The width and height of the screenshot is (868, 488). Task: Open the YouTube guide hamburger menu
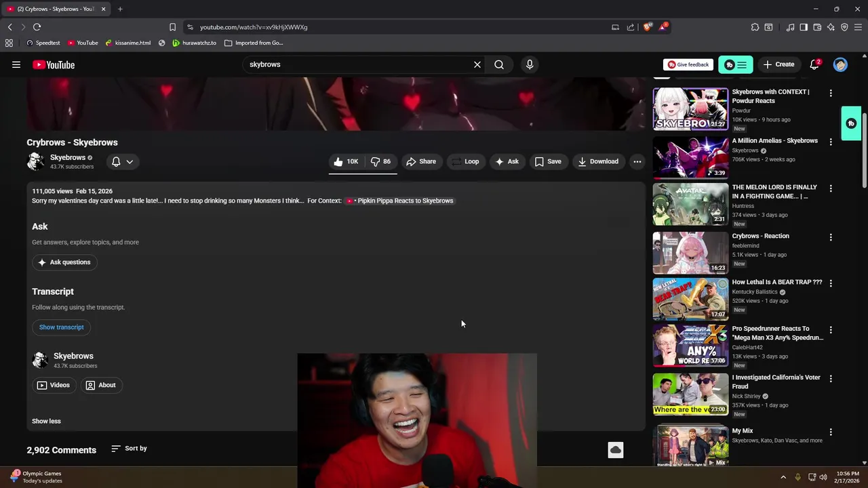[x=16, y=64]
